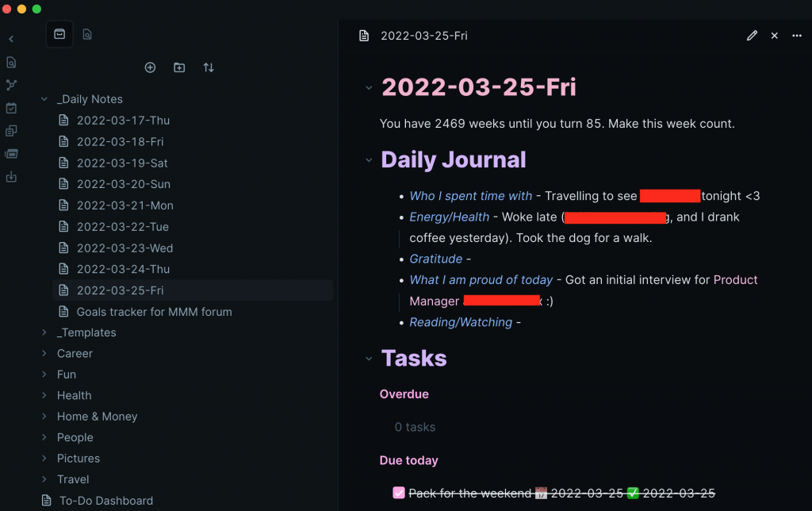Edit the note with pencil icon
This screenshot has height=511, width=812.
pyautogui.click(x=752, y=35)
